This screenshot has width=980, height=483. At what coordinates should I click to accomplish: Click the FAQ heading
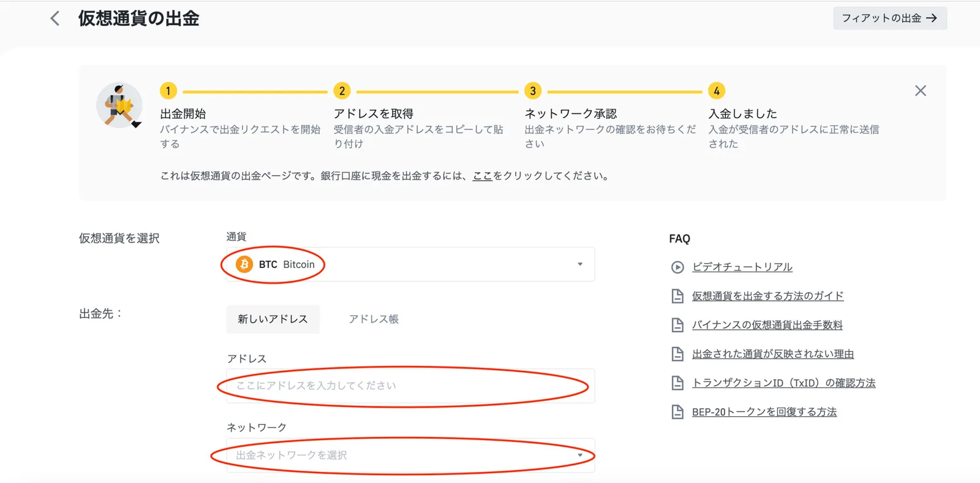(679, 238)
